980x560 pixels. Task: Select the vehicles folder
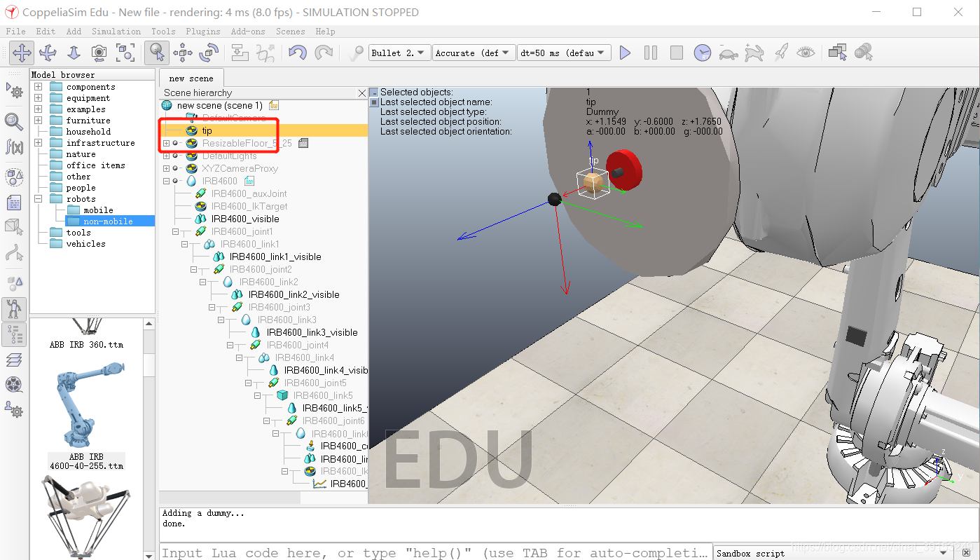coord(85,244)
